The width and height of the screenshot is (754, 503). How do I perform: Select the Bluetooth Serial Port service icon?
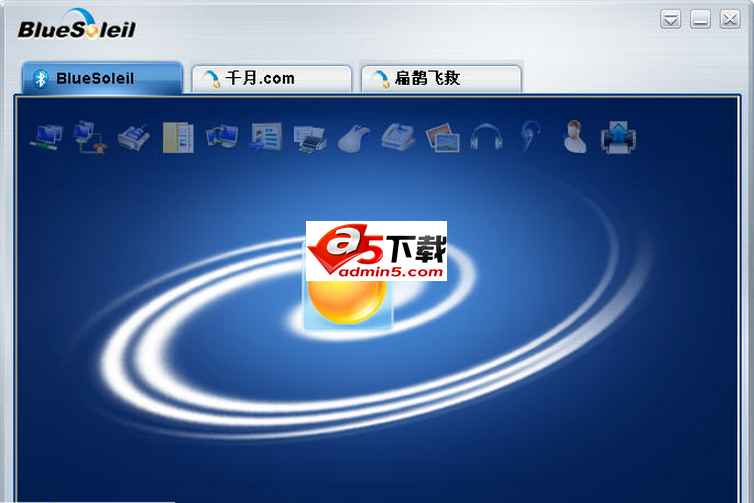[x=134, y=138]
